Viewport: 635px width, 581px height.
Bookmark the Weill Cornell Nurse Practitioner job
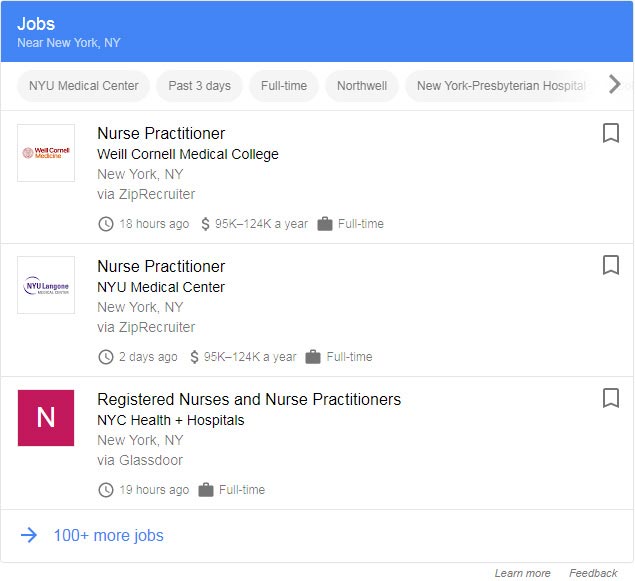click(x=610, y=133)
